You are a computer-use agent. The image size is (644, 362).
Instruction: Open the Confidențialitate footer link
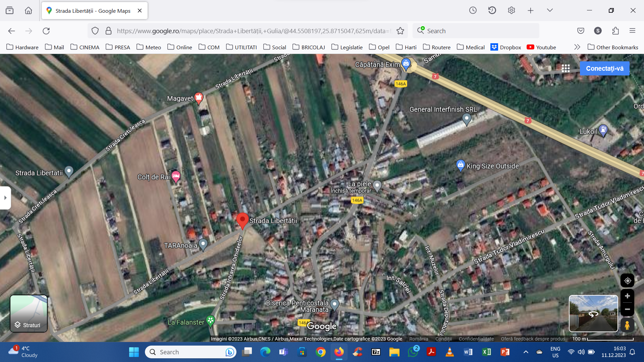point(476,339)
